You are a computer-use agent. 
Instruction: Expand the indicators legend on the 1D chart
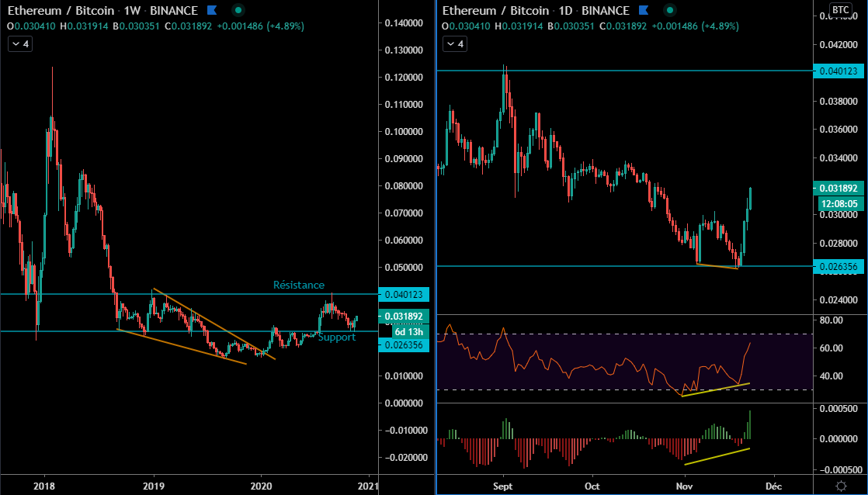[x=455, y=44]
